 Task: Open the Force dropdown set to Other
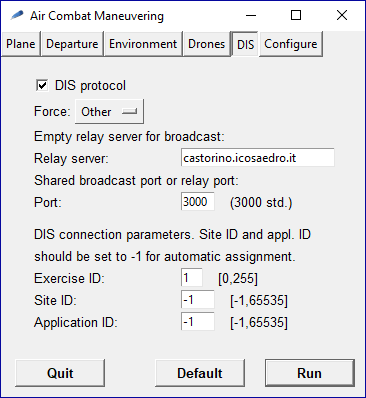point(109,112)
